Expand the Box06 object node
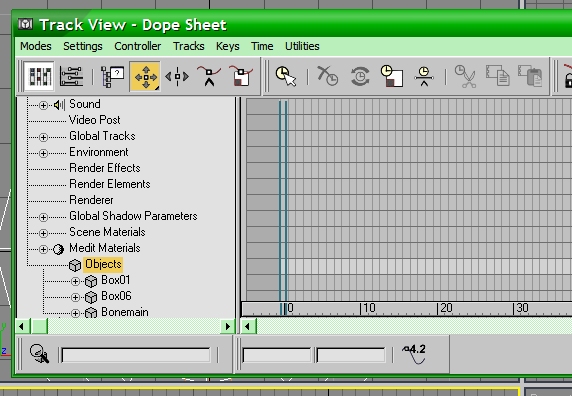Image resolution: width=572 pixels, height=396 pixels. pos(75,298)
